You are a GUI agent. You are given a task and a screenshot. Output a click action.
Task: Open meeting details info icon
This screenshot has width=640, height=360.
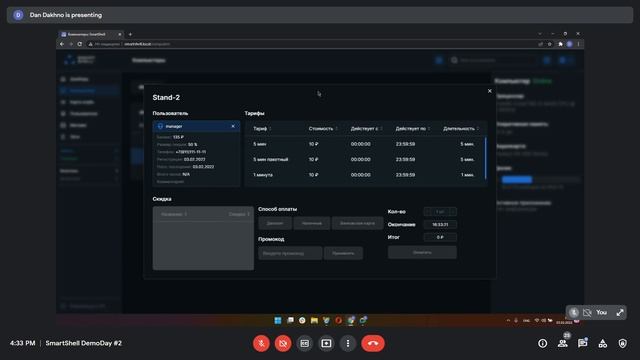[542, 344]
